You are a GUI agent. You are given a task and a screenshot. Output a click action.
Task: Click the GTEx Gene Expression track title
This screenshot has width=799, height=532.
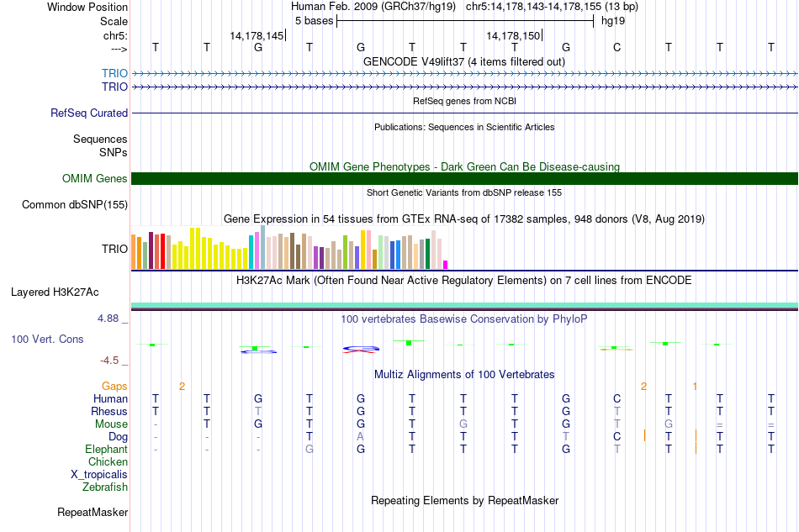(x=464, y=219)
